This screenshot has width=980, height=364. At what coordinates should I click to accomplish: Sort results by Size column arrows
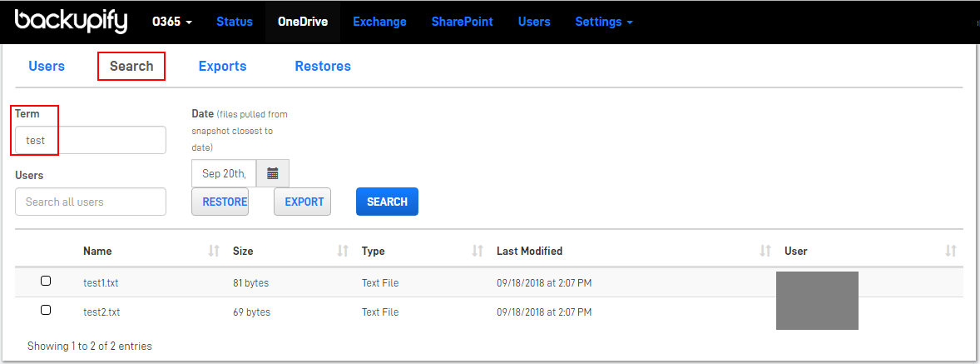pos(342,251)
